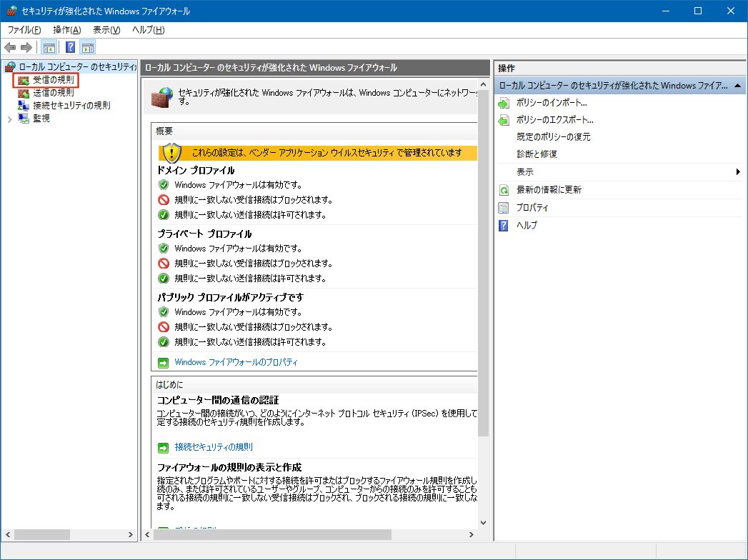Choose 既定のポリシーの復元 action

(554, 137)
